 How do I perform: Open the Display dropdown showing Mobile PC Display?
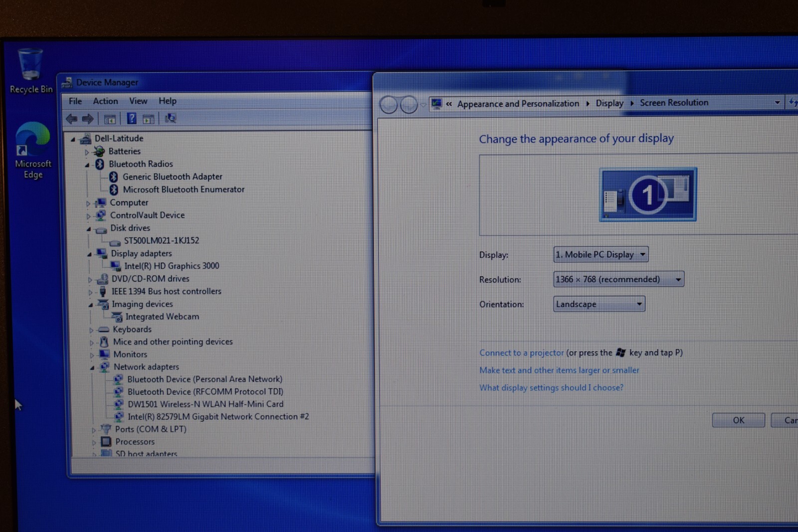(601, 255)
